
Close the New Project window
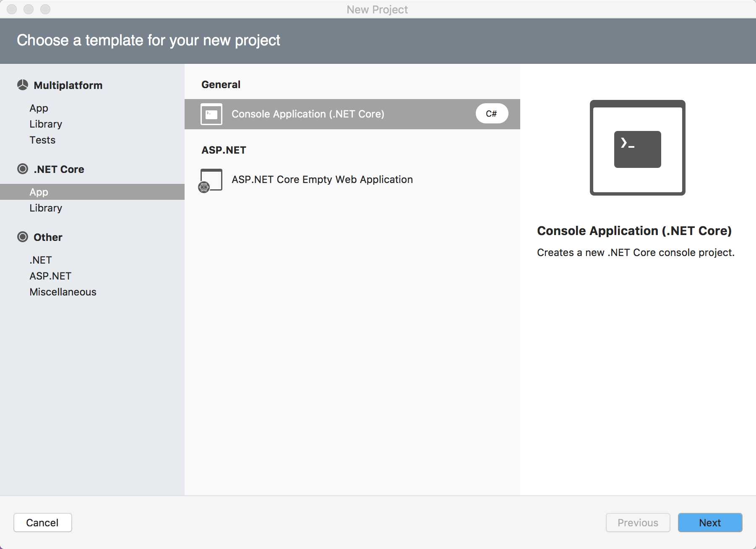click(x=12, y=9)
